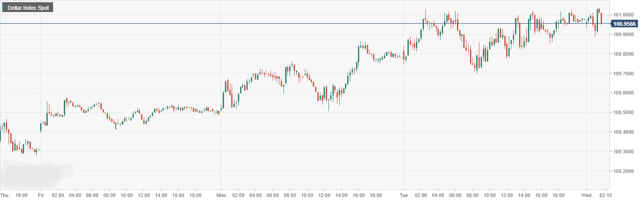Click the 02:00 label right after Fri
Screen dimensions: 644x201
[58, 195]
